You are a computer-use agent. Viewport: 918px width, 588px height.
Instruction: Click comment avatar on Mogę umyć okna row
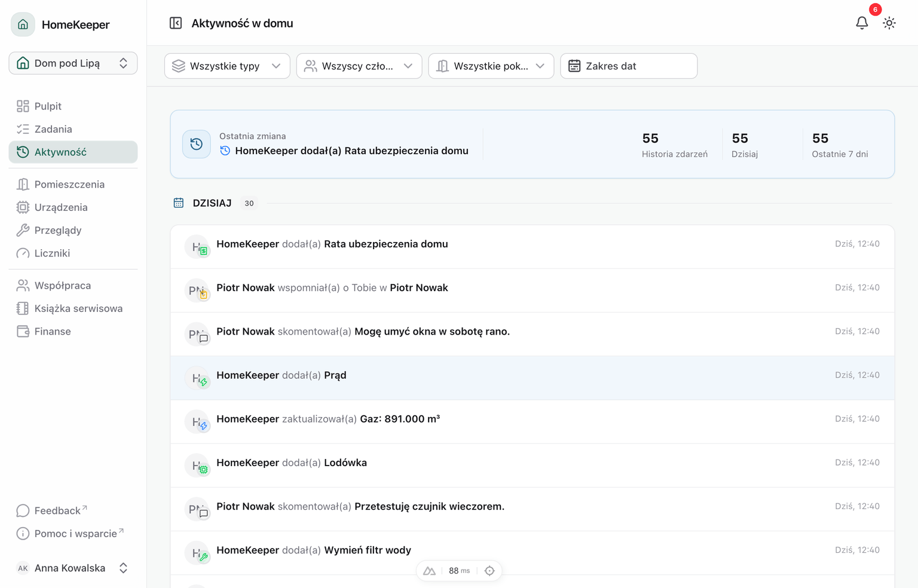pos(197,334)
